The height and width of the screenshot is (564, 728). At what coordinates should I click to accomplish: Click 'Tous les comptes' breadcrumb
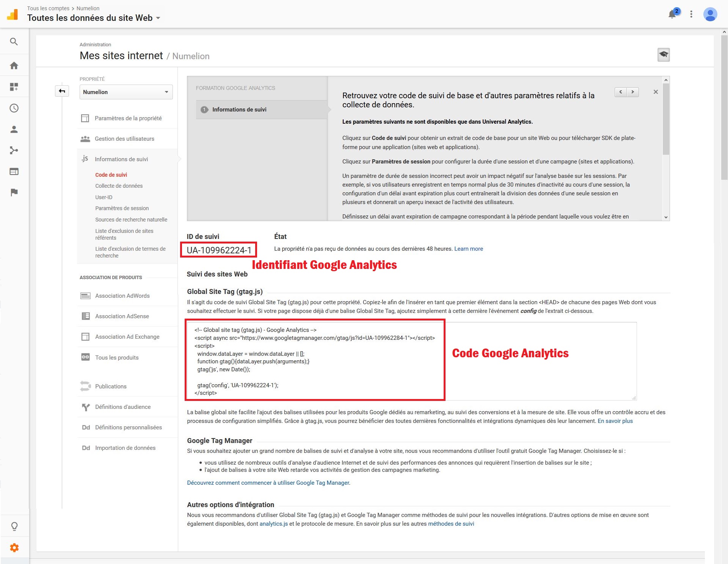click(x=48, y=8)
